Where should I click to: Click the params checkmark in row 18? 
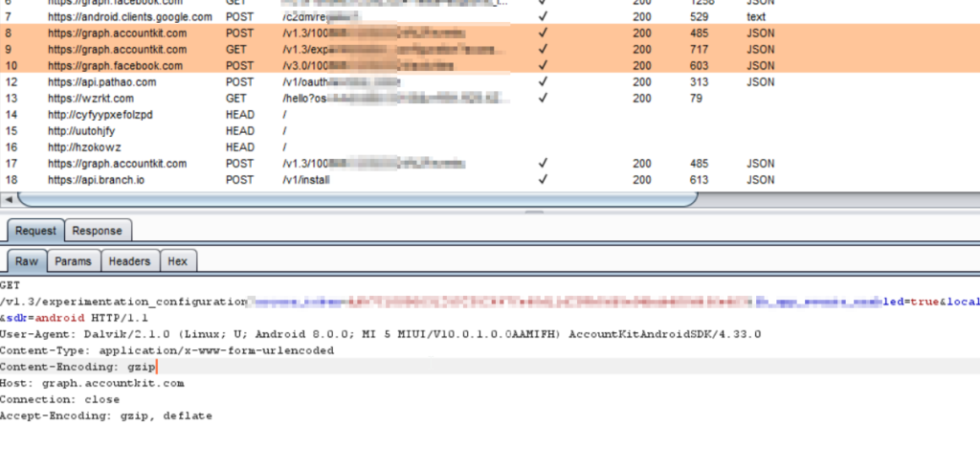tap(544, 179)
